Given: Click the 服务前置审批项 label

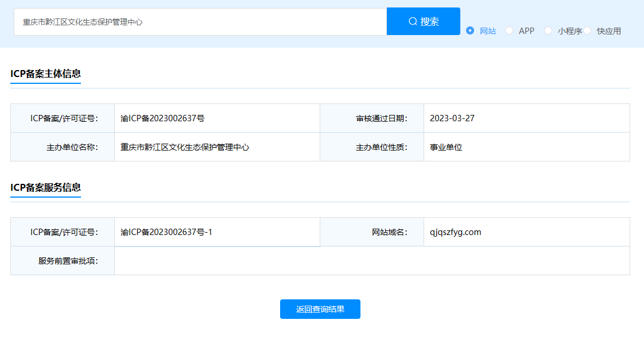Looking at the screenshot, I should tap(68, 261).
